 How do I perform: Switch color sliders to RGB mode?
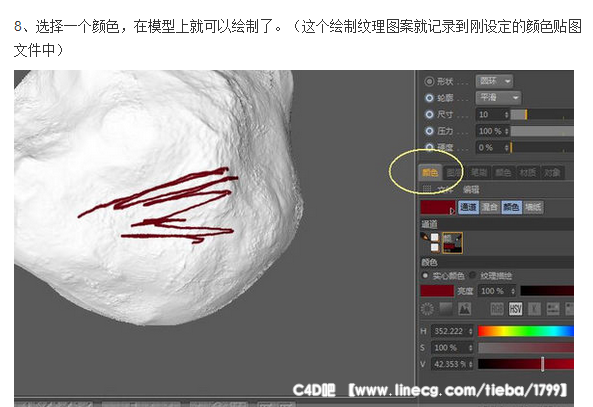497,309
